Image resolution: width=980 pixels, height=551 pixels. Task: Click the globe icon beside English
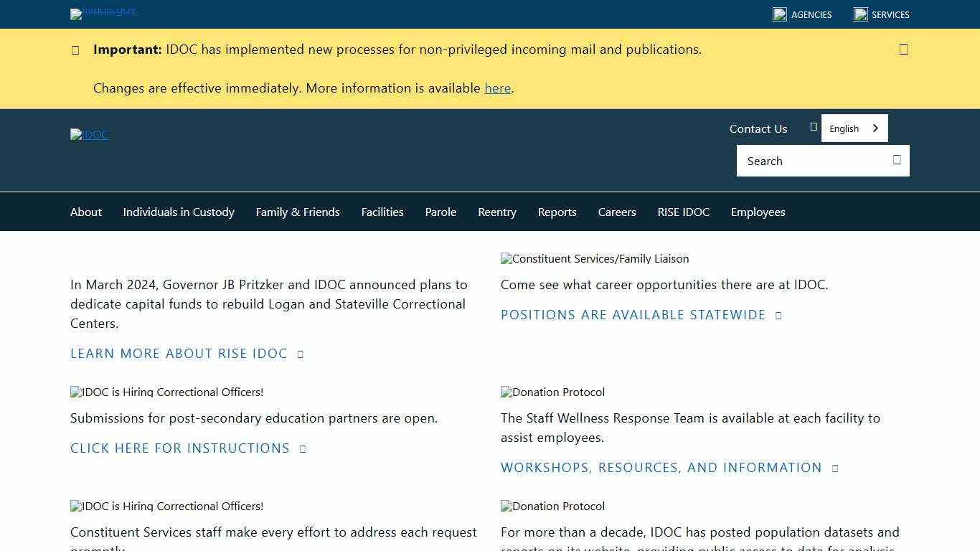point(814,127)
